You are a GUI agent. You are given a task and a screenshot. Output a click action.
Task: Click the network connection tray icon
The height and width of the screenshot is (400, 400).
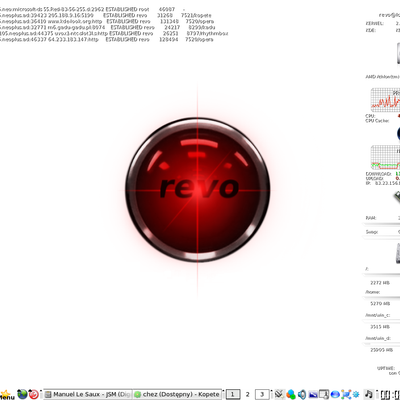pyautogui.click(x=346, y=394)
